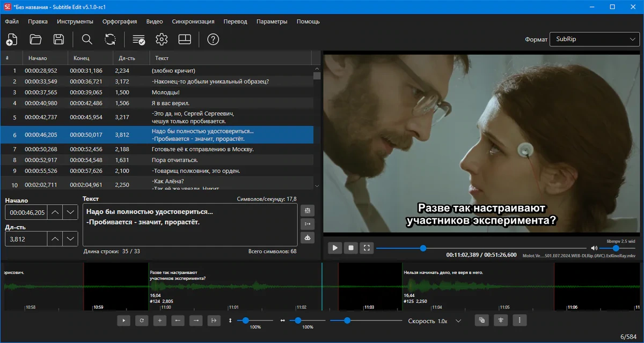Click the robot auto-translate icon
This screenshot has height=343, width=644.
308,237
